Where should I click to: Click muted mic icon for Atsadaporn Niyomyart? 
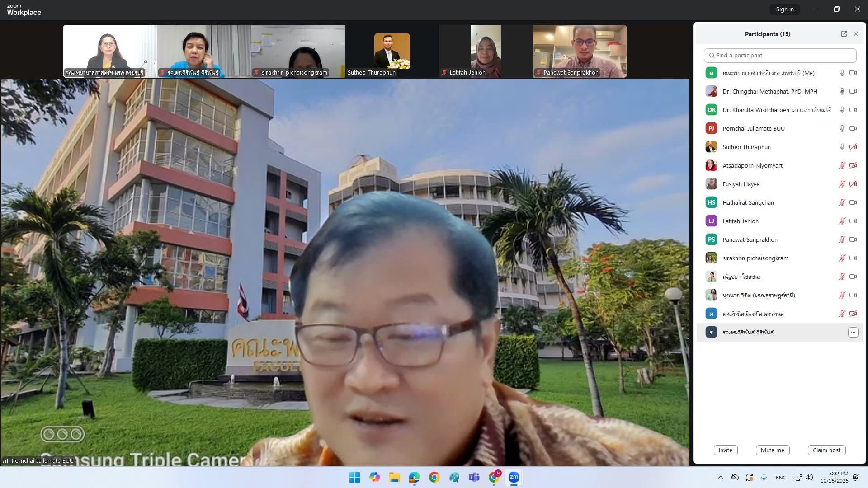pyautogui.click(x=842, y=165)
